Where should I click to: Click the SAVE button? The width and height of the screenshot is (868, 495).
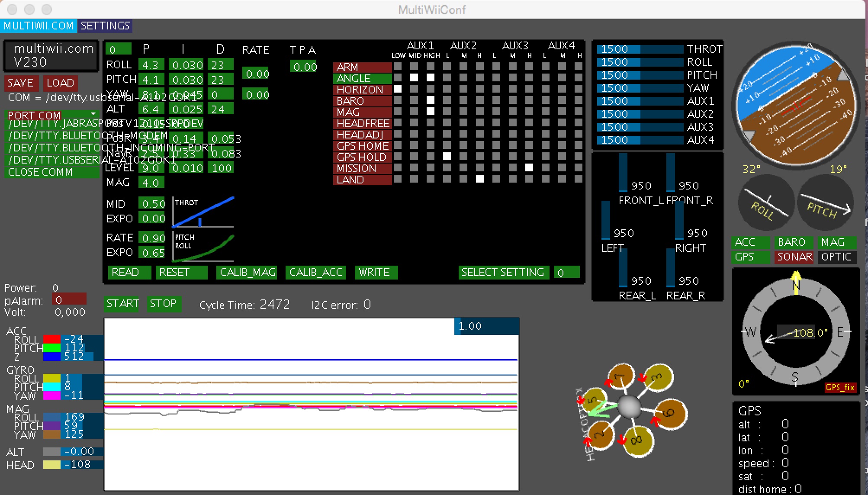pyautogui.click(x=21, y=83)
